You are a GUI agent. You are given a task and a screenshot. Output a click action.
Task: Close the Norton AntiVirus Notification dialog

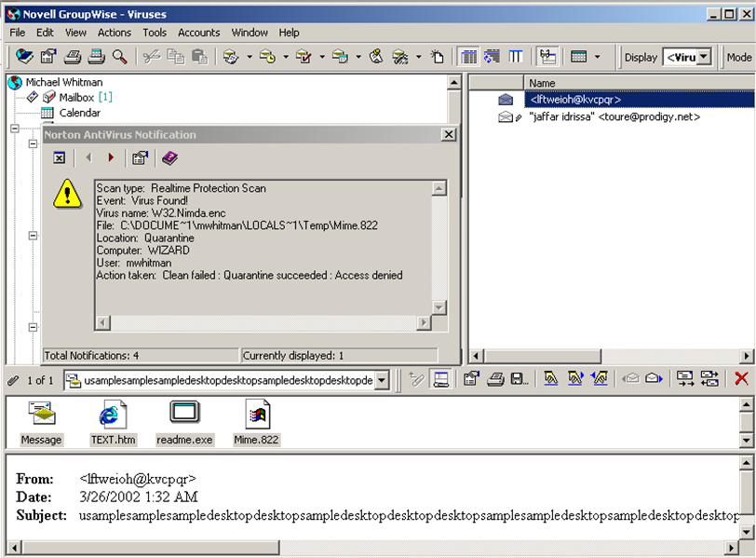coord(448,135)
